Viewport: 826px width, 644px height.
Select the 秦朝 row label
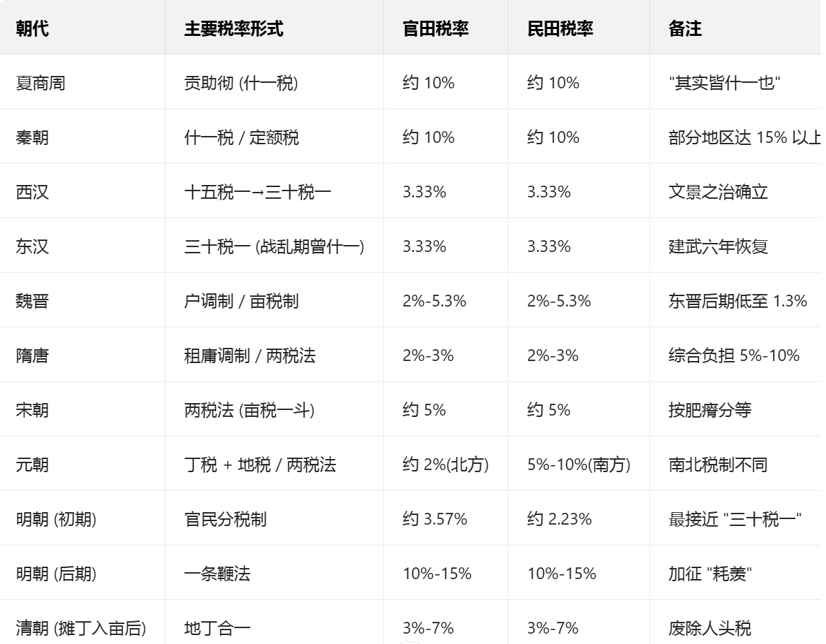tap(32, 137)
